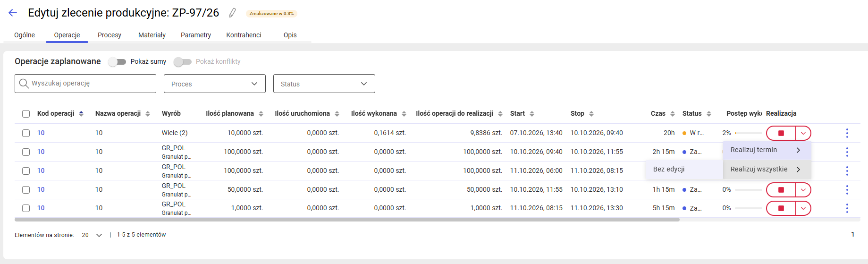Sort by Nazwa operacji column arrows
Viewport: 868px width, 264px height.
tap(148, 114)
